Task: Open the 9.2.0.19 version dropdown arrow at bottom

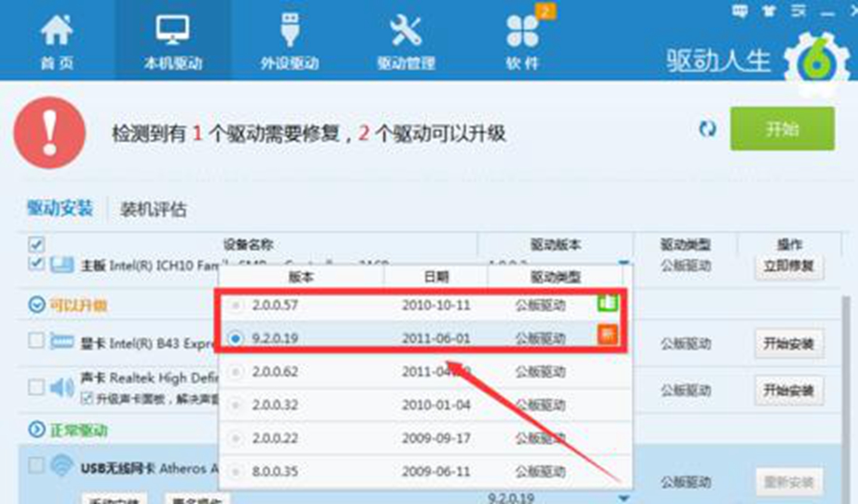Action: (624, 498)
